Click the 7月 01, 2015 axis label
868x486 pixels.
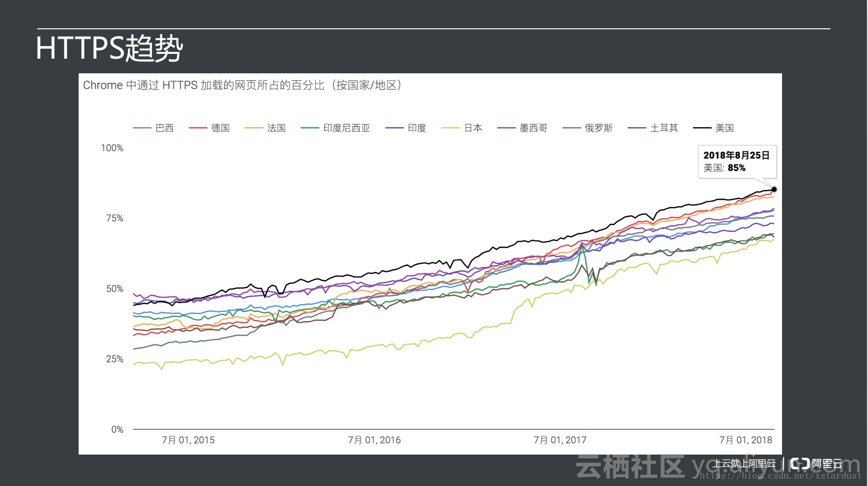[188, 440]
